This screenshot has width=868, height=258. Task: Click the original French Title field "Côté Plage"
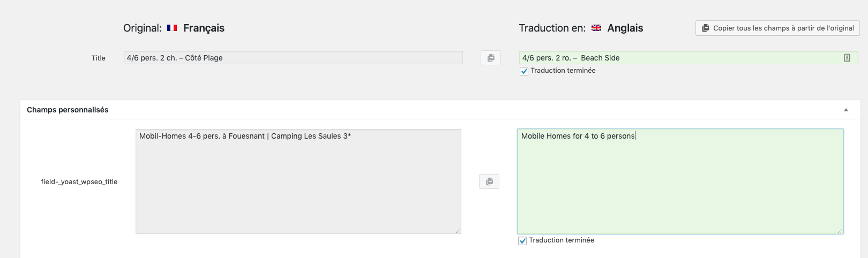[293, 58]
